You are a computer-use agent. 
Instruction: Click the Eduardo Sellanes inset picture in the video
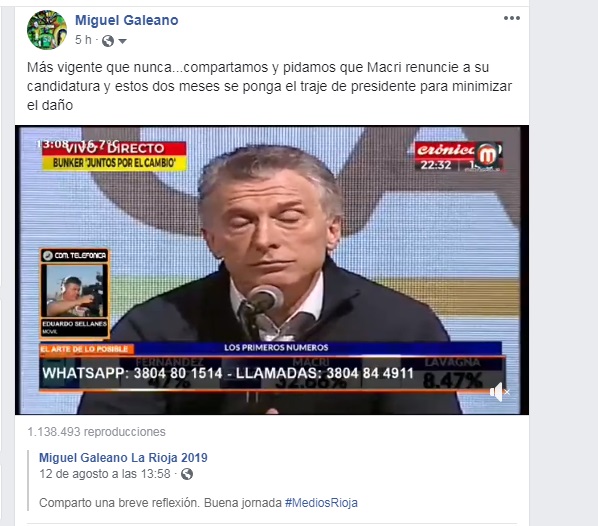tap(75, 291)
